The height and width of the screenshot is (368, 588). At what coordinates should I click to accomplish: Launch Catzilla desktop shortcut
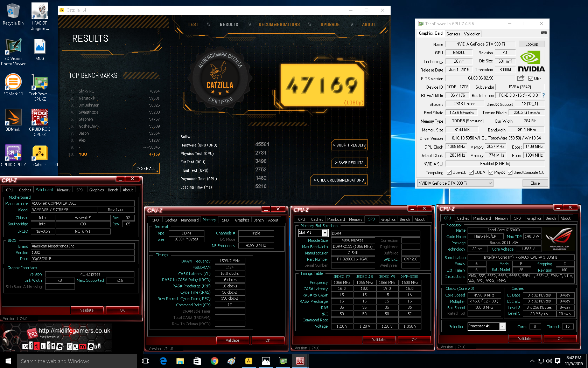click(40, 155)
